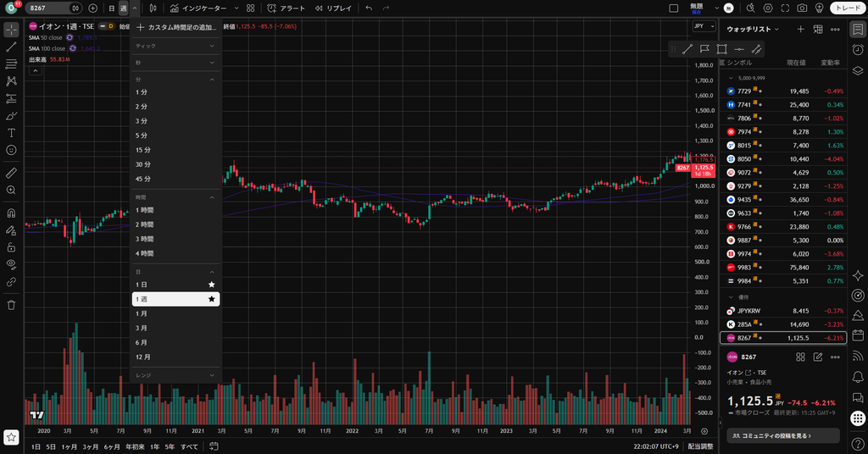Open the layout setup square icon
Image resolution: width=868 pixels, height=454 pixels.
674,8
